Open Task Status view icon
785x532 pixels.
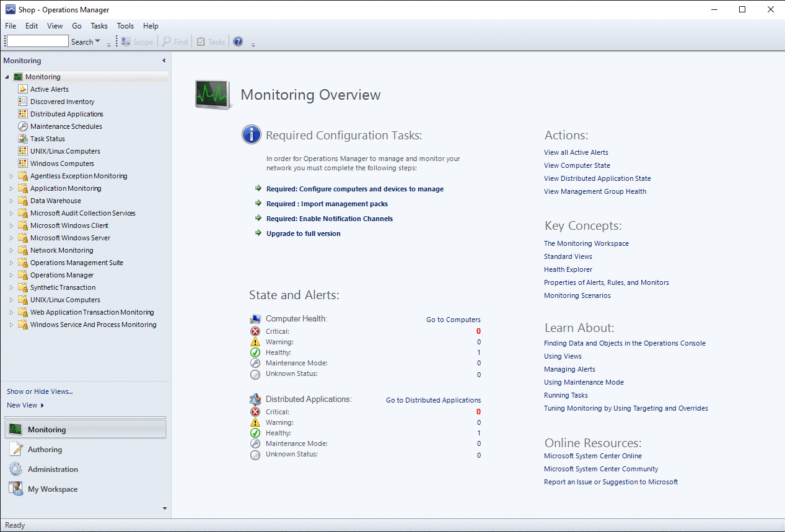[x=23, y=139]
